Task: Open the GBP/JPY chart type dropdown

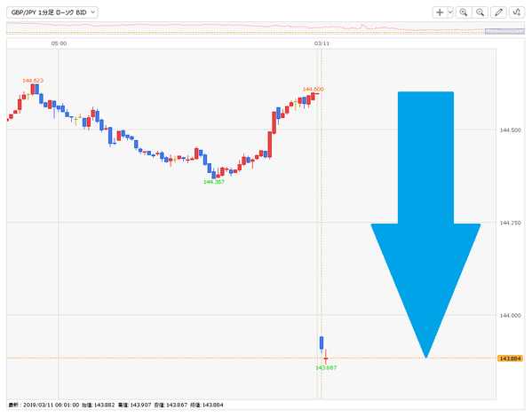Action: click(52, 12)
